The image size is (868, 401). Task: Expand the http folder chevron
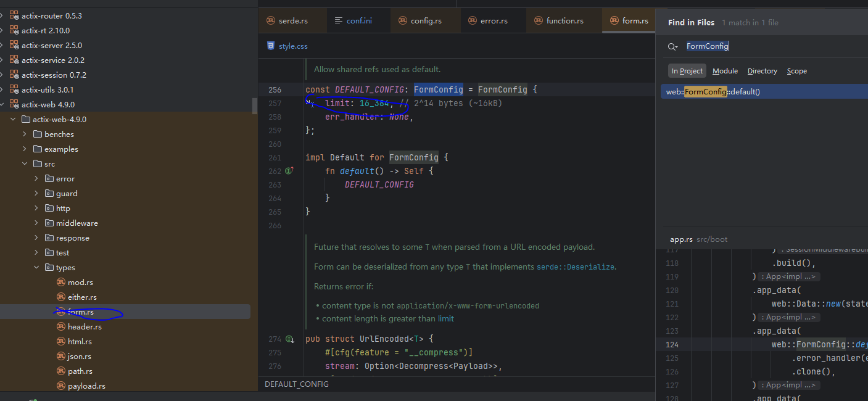(x=36, y=208)
